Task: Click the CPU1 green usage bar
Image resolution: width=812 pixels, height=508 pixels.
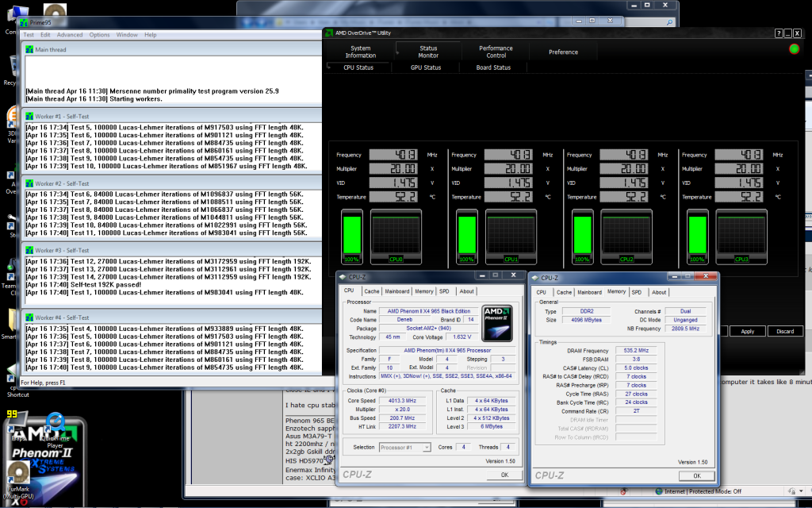Action: coord(466,236)
